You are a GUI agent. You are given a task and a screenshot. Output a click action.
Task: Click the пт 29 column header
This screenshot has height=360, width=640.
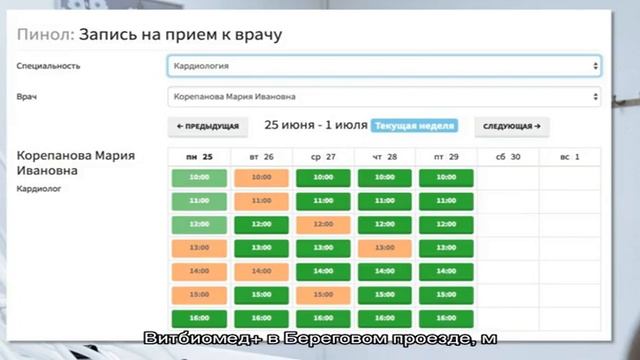pyautogui.click(x=446, y=157)
